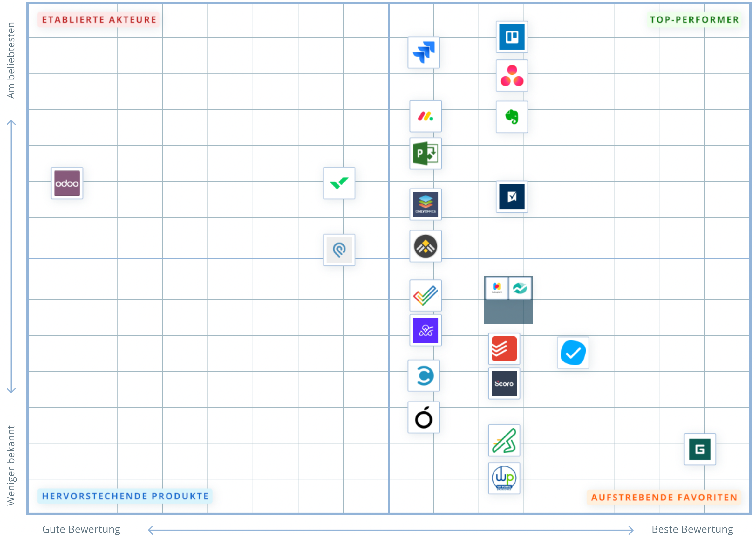Select the Evernote elephant logo tile
The height and width of the screenshot is (536, 756).
(512, 117)
